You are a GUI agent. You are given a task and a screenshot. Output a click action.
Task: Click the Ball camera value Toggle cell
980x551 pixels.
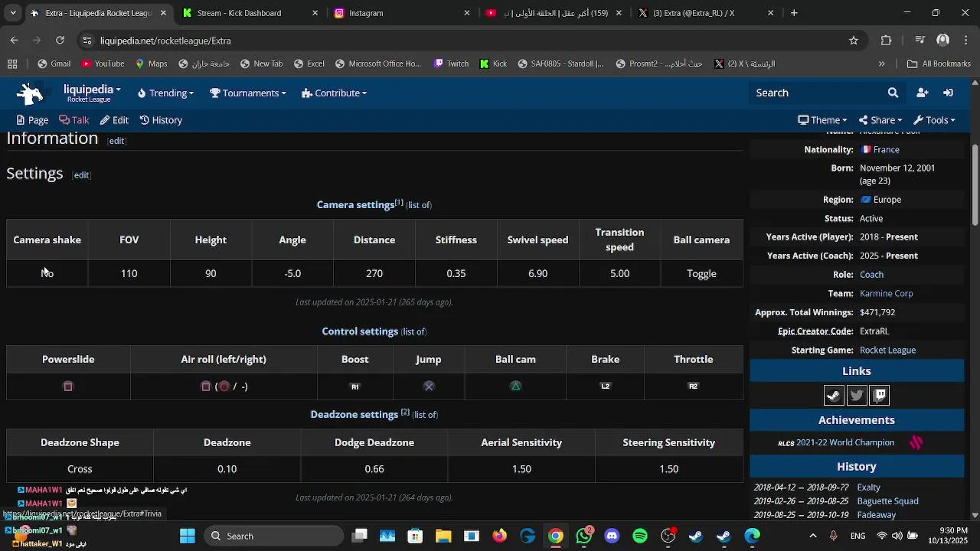[x=701, y=273]
